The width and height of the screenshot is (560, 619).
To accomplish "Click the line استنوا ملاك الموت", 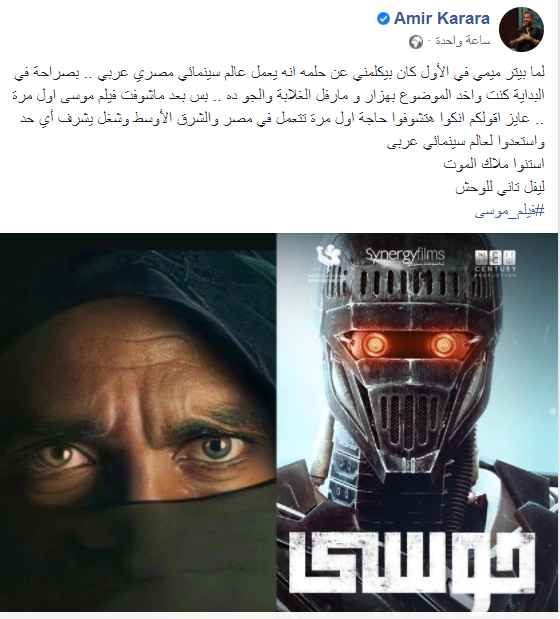I will [494, 163].
